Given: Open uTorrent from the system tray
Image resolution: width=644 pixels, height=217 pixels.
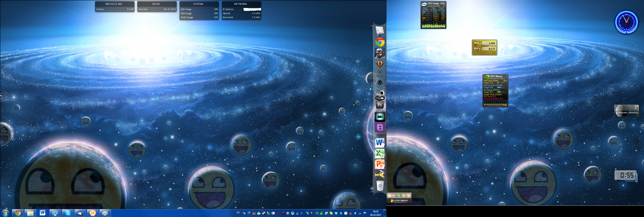Looking at the screenshot, I should coord(292,213).
